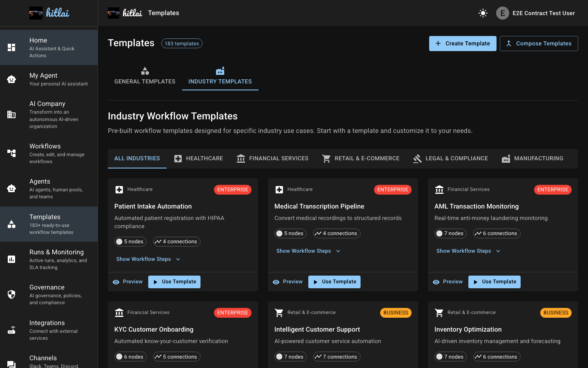
Task: Expand Show Workflow Steps on Patient Intake Automation
Action: coord(148,259)
